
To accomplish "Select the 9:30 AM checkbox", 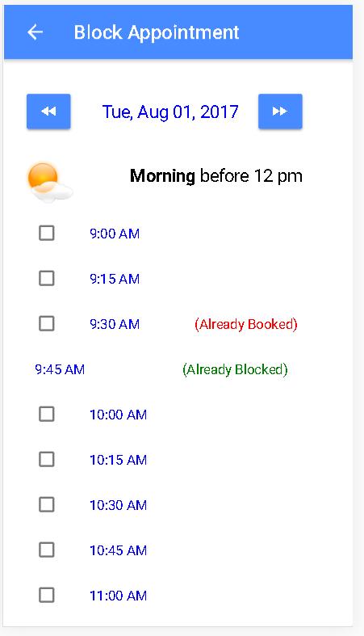I will pyautogui.click(x=47, y=324).
